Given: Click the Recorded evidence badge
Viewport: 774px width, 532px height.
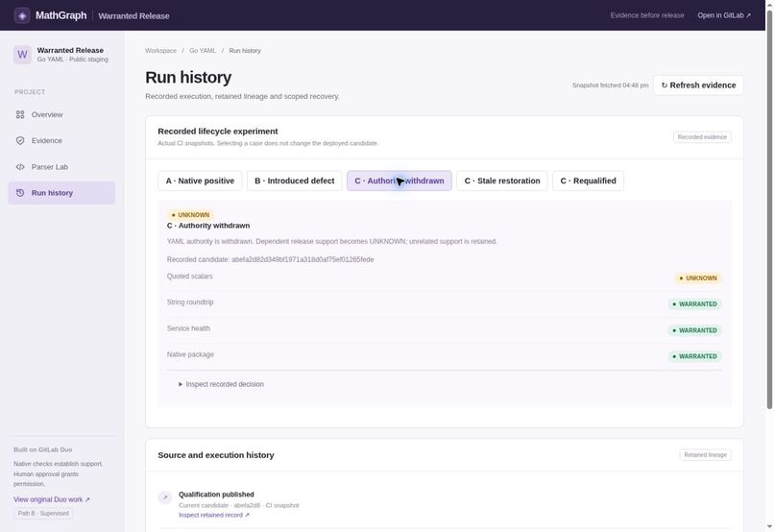Looking at the screenshot, I should tap(702, 136).
